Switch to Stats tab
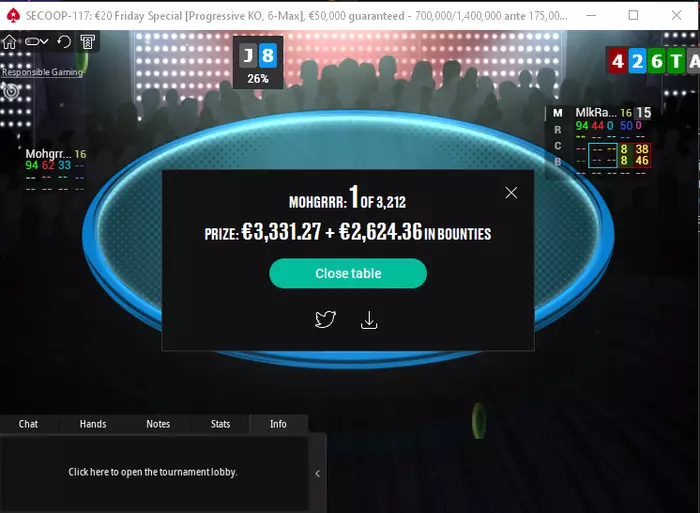The width and height of the screenshot is (700, 513). [x=221, y=424]
